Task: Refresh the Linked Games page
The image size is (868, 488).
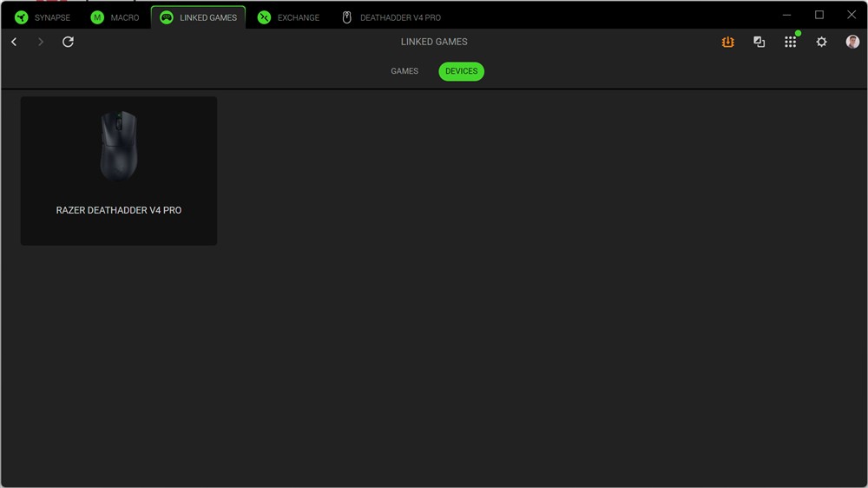Action: 68,42
